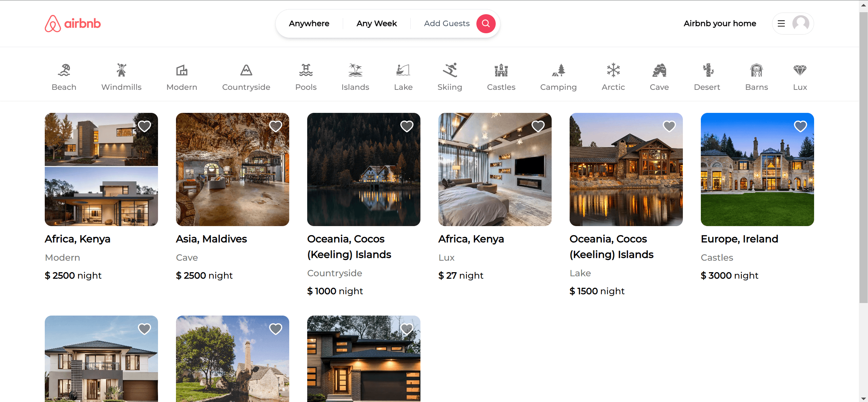Screen dimensions: 868x402
Task: Click the page scrollbar thumb
Action: pyautogui.click(x=864, y=158)
